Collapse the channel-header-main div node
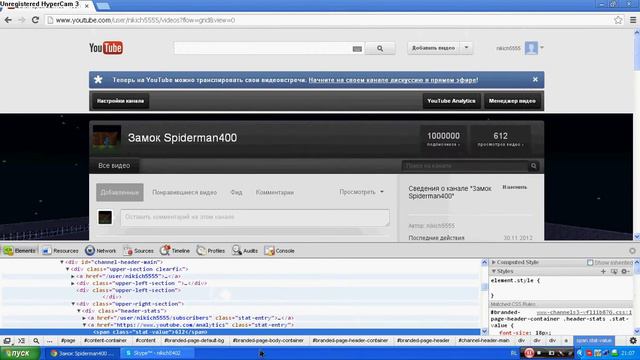The image size is (640, 360). tap(62, 262)
